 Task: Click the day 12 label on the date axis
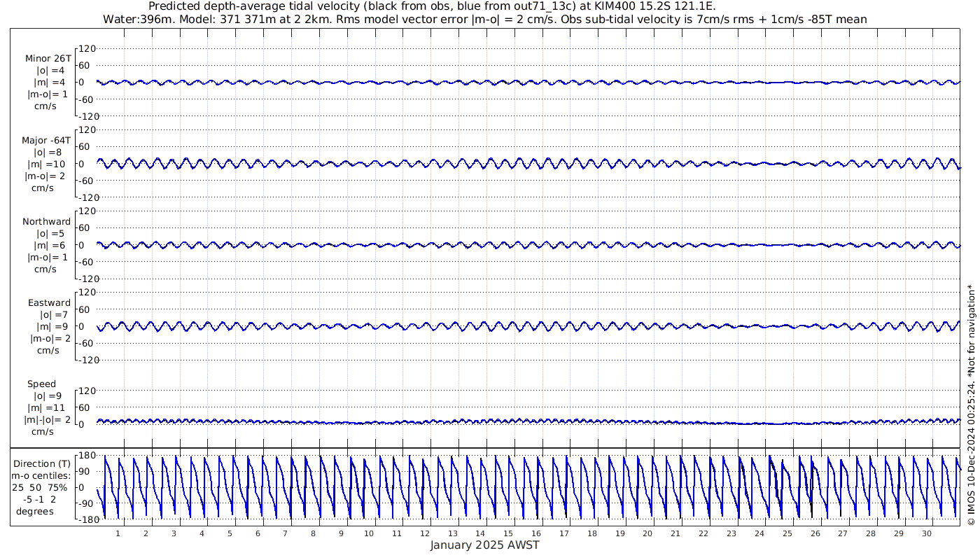point(425,533)
